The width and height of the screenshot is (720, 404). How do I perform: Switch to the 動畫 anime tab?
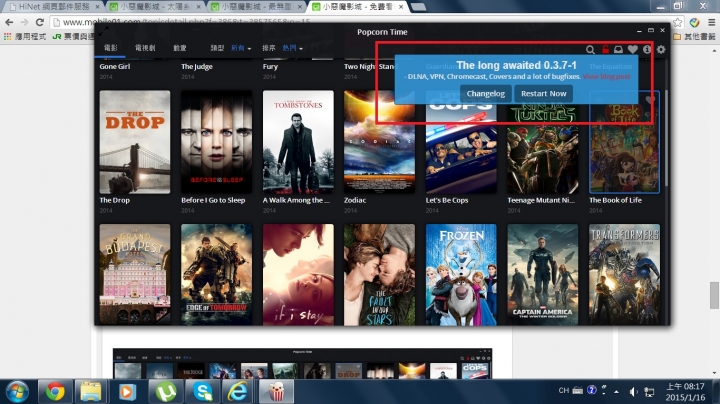coord(180,48)
